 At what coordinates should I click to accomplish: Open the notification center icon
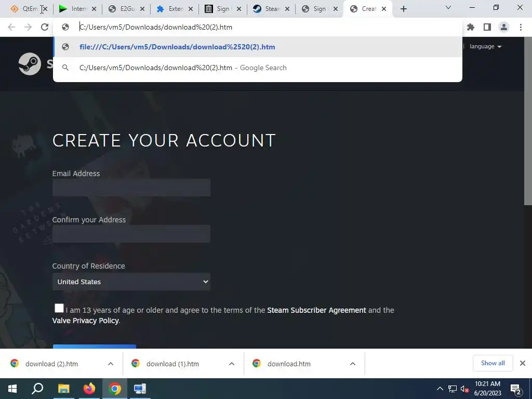516,389
